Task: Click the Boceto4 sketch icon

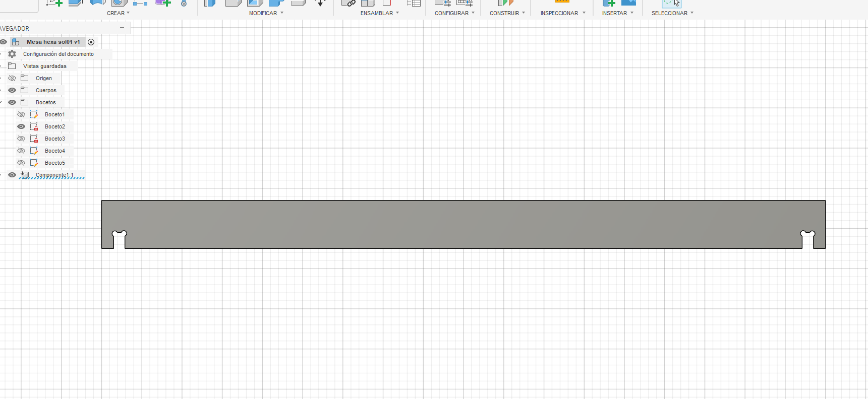Action: click(34, 151)
